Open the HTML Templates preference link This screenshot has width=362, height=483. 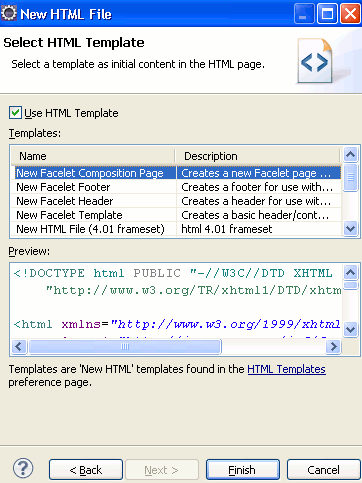click(x=286, y=369)
